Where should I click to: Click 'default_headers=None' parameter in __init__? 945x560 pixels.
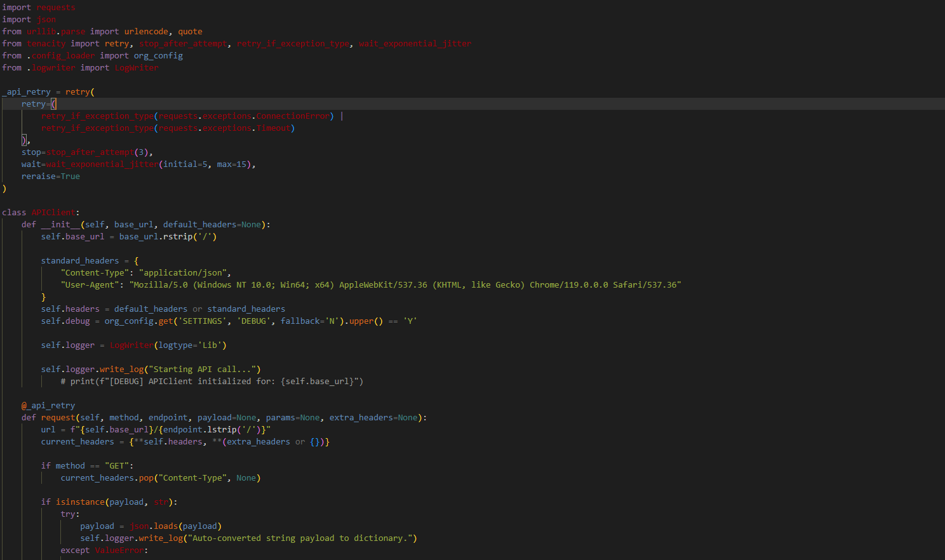tap(212, 225)
